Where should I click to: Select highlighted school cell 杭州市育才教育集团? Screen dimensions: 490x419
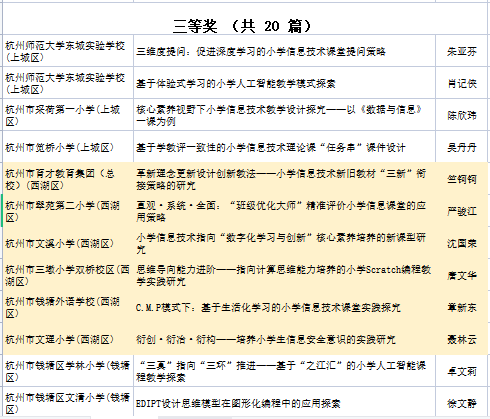(x=68, y=179)
